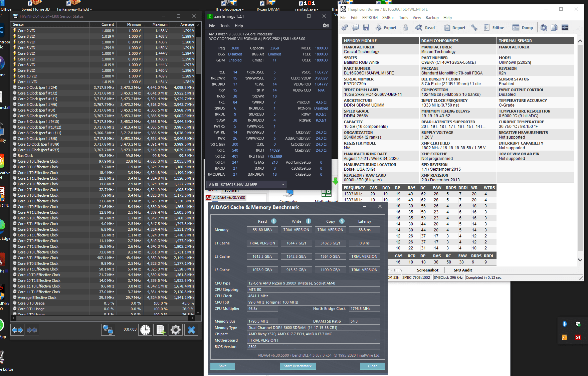
Task: Click the Memory Latency value '68.8 ns'
Action: [x=364, y=230]
